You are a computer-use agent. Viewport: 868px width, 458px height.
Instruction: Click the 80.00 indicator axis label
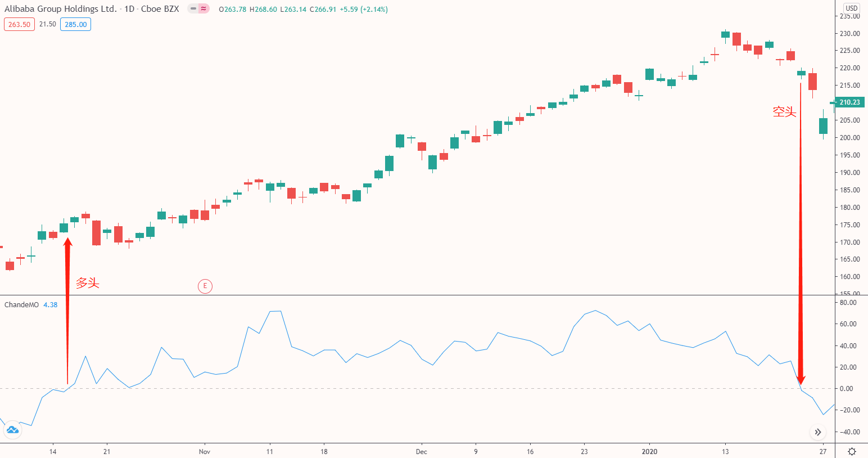[x=848, y=303]
